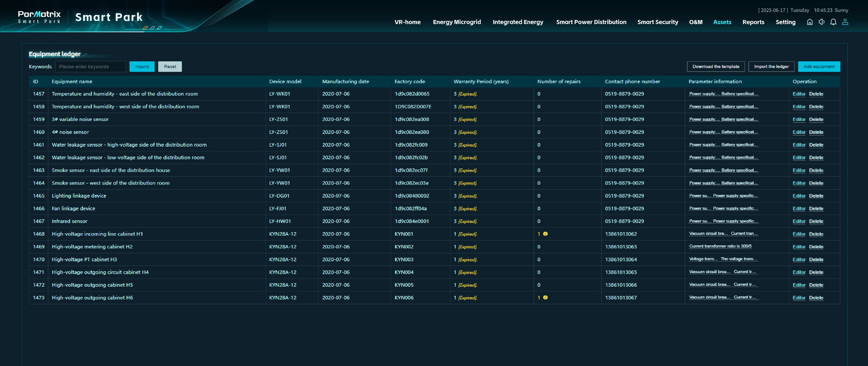Click Add equipment button
868x366 pixels.
click(819, 66)
